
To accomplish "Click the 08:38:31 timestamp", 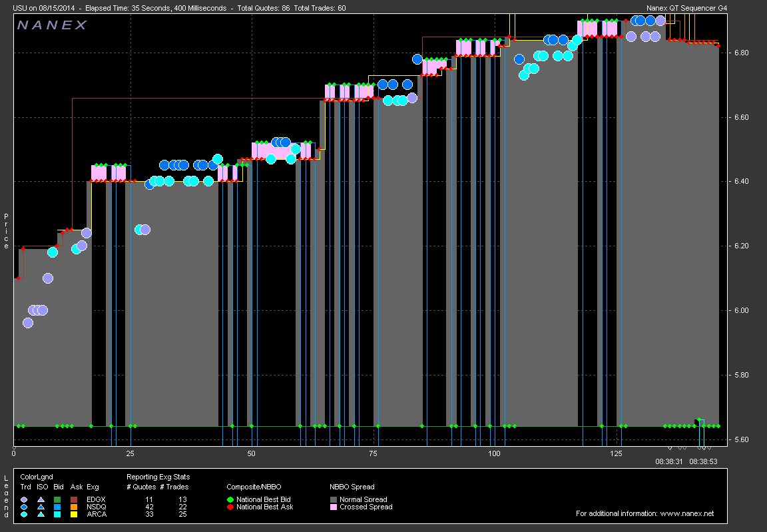I will pyautogui.click(x=668, y=461).
